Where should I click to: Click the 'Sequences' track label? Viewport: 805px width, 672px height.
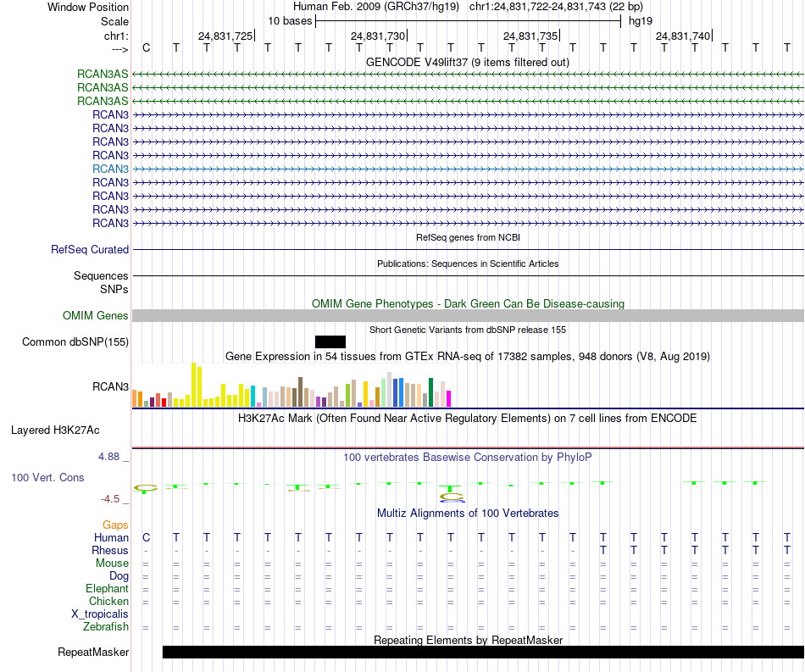[x=101, y=275]
